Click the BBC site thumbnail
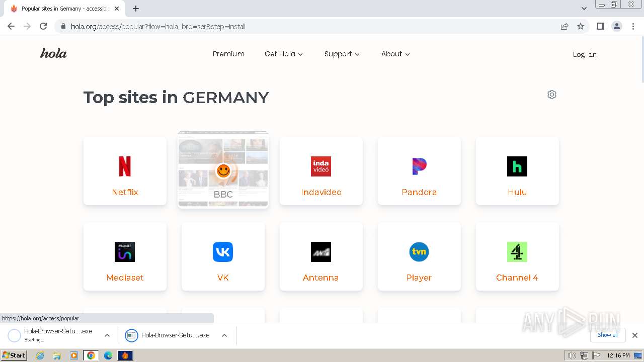The image size is (644, 362). click(x=223, y=169)
